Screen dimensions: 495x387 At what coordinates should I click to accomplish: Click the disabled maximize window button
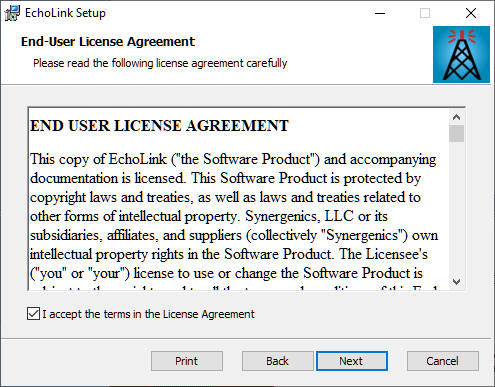point(425,13)
